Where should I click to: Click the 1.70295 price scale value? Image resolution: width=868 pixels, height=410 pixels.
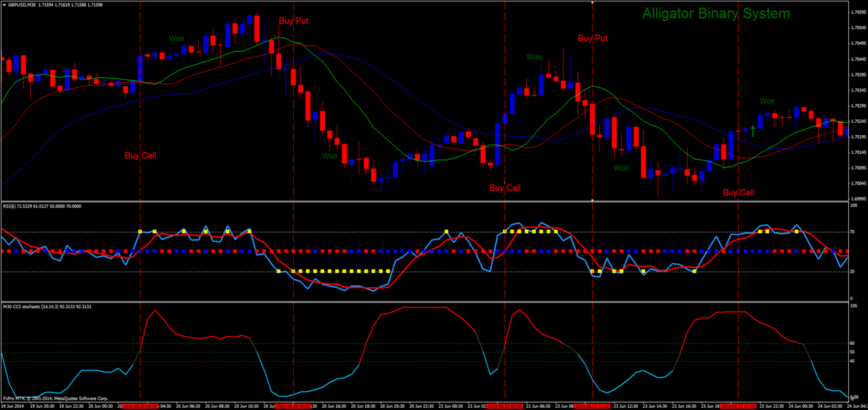coord(858,105)
